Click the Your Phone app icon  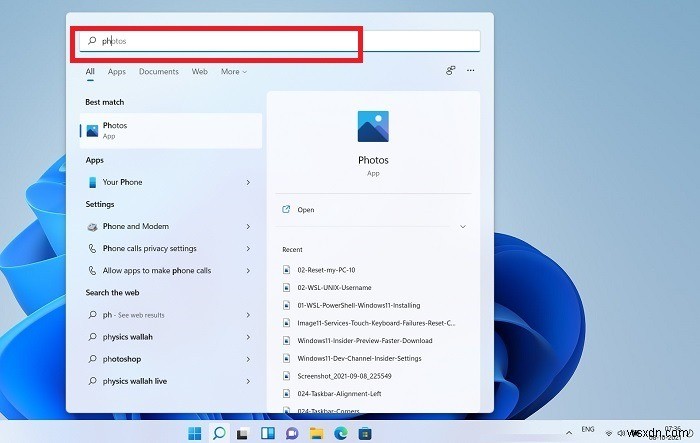coord(92,182)
